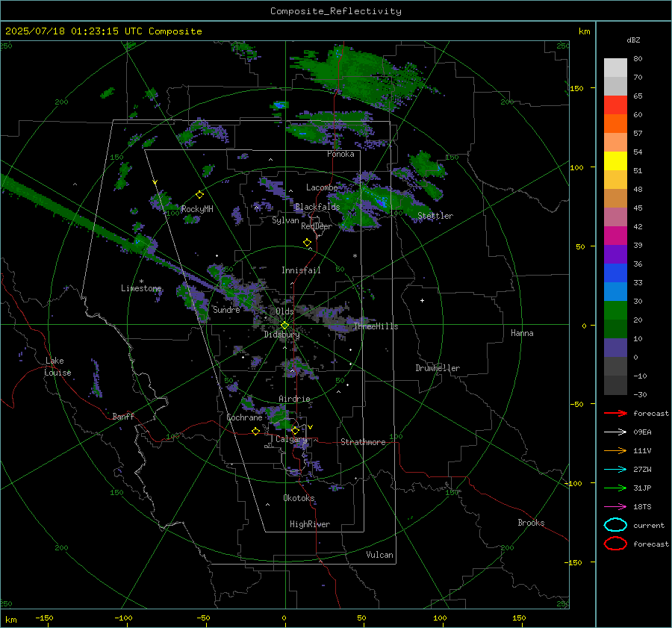
Task: Click the yellow diamond south of RedDeer
Action: (x=307, y=243)
